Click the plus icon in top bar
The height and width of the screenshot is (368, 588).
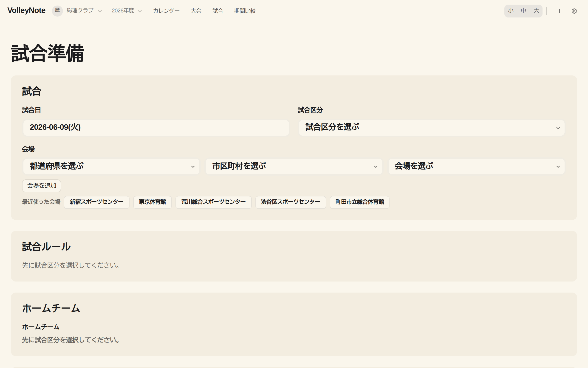click(559, 11)
